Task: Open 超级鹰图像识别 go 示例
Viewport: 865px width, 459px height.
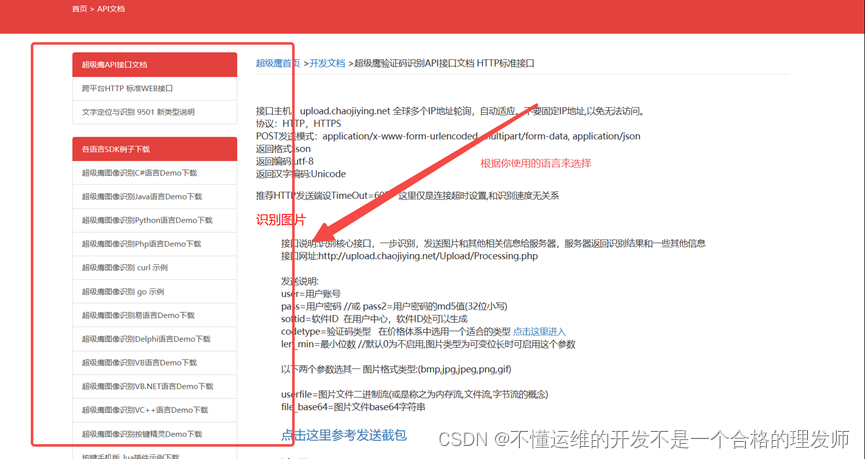Action: point(154,291)
